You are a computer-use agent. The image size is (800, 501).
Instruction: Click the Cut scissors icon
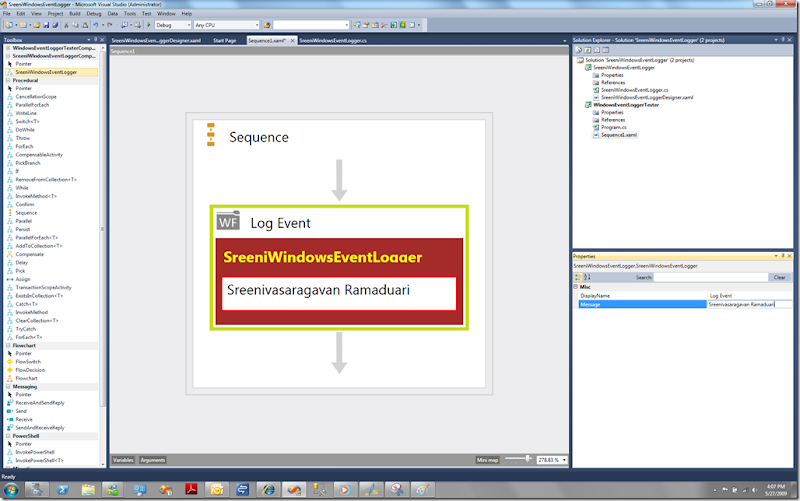point(66,25)
